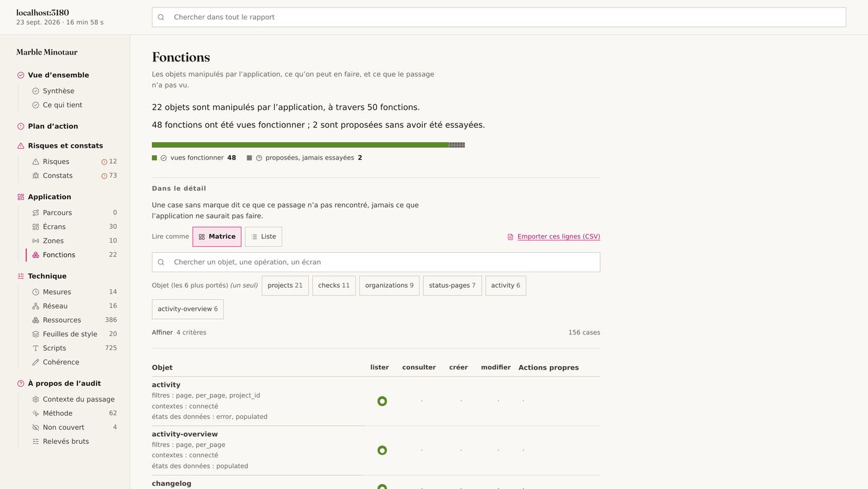Filter by checks object chip

pos(334,285)
